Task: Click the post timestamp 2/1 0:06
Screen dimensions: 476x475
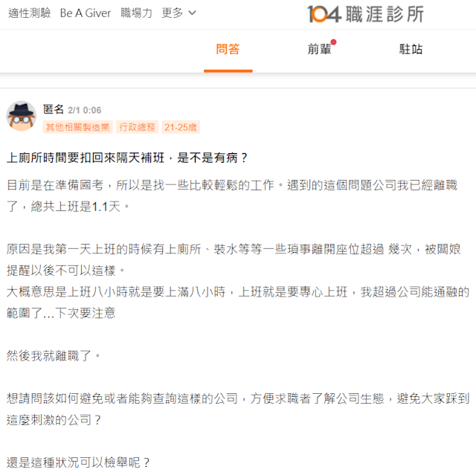Action: click(84, 110)
